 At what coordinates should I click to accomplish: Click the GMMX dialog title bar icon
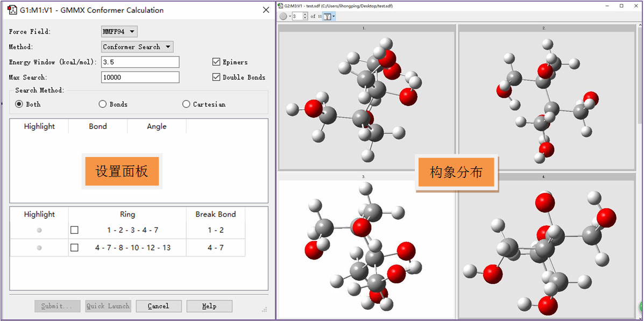click(x=12, y=10)
